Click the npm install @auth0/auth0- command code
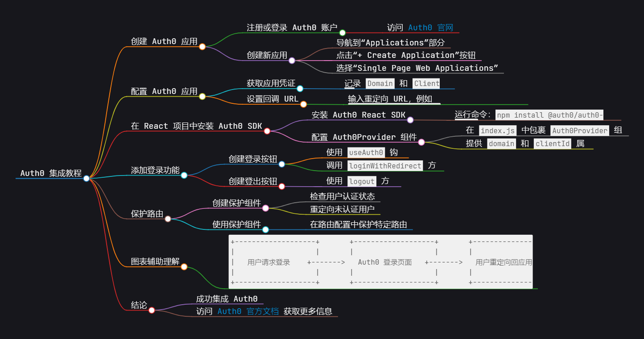 click(550, 115)
